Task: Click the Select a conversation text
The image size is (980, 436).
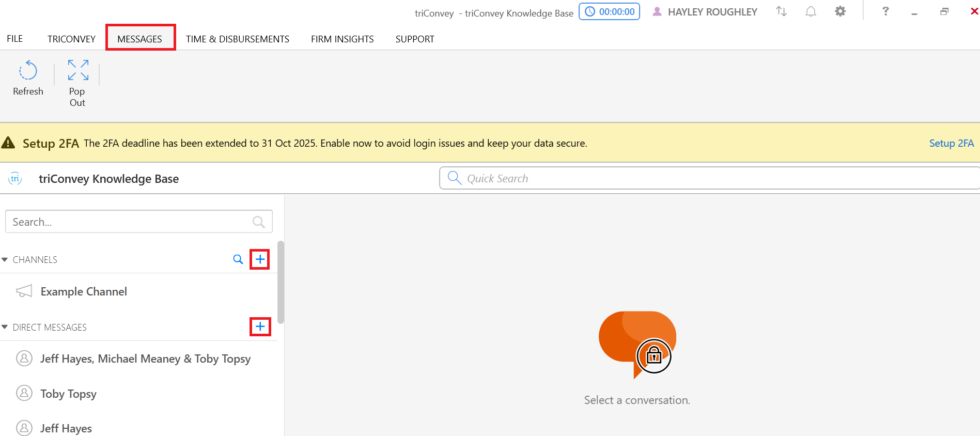Action: [x=637, y=400]
